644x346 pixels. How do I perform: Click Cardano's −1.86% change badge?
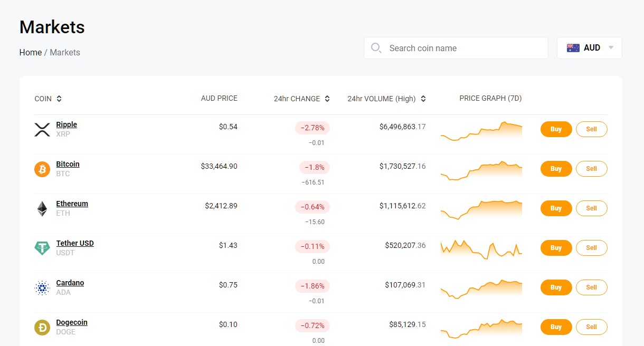pyautogui.click(x=312, y=286)
